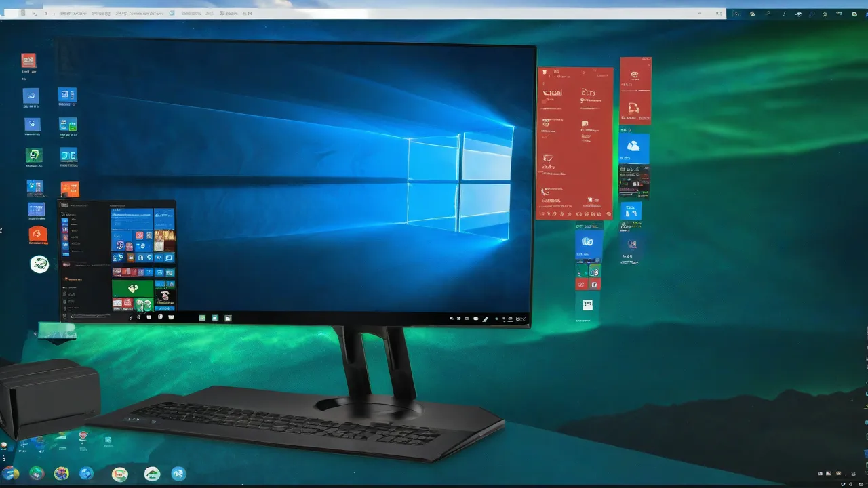
Task: Open the small red circular icon near bottom-left
Action: 83,436
